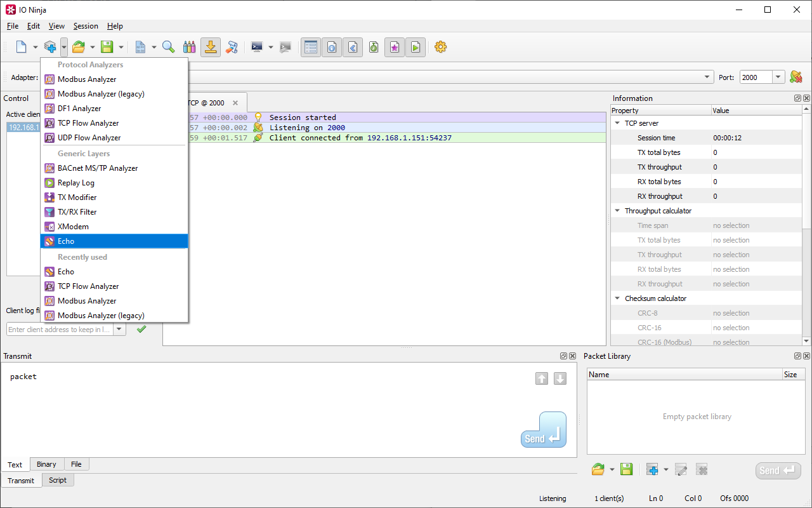This screenshot has height=508, width=812.
Task: Click the next packet down arrow
Action: [x=560, y=378]
